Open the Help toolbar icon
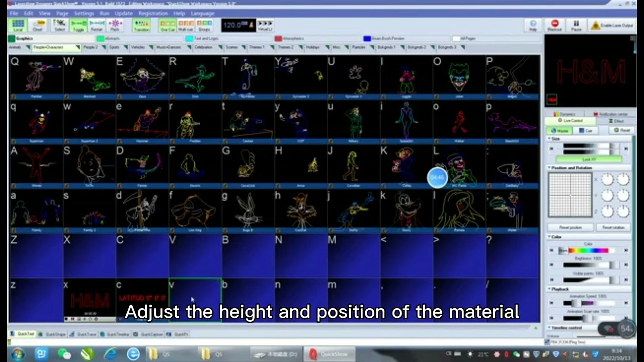 click(x=533, y=26)
